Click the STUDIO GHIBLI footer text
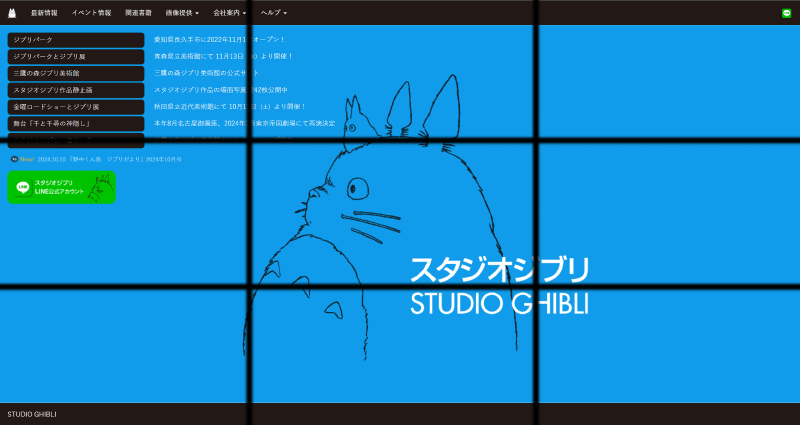This screenshot has width=800, height=425. 32,414
